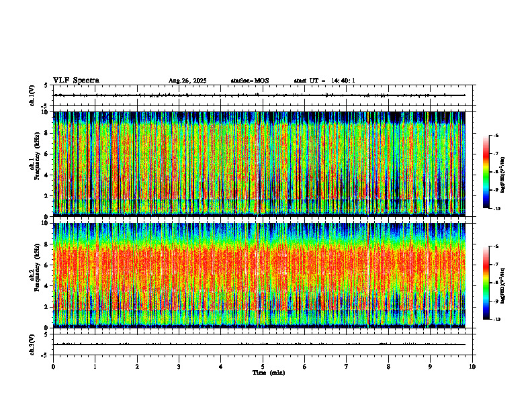The height and width of the screenshot is (411, 532).
Task: Click the 'Time (min)' x-axis label
Action: click(269, 373)
